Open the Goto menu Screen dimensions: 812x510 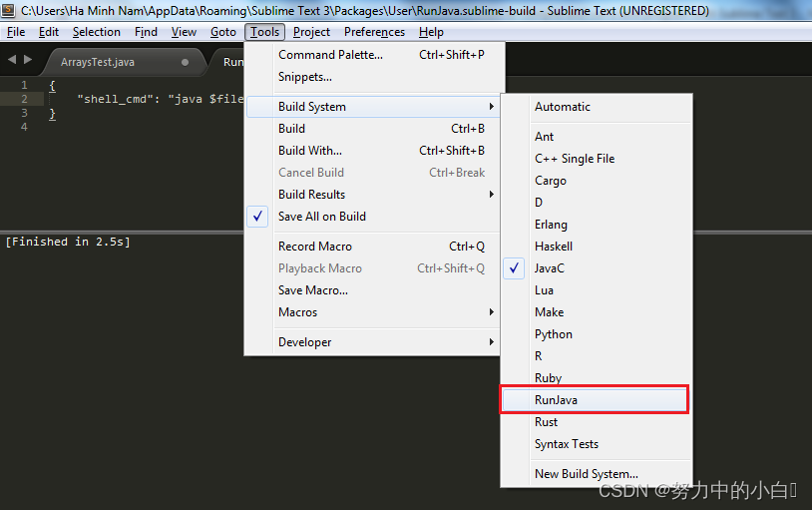click(223, 32)
